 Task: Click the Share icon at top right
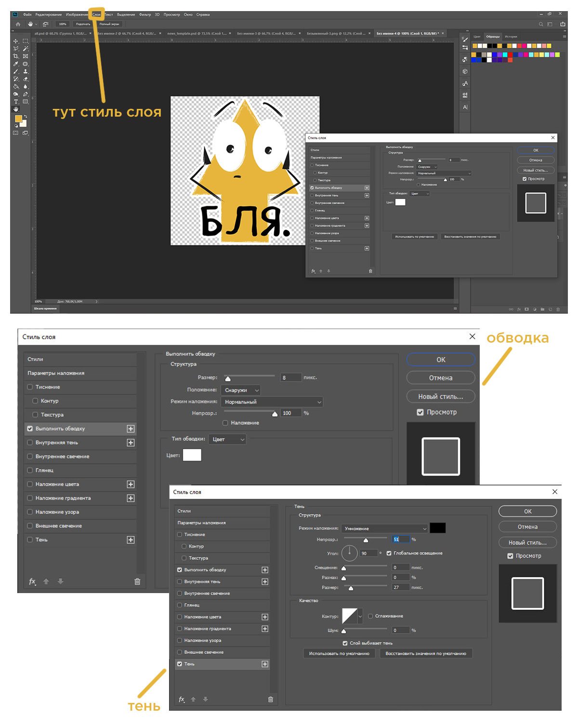point(563,24)
